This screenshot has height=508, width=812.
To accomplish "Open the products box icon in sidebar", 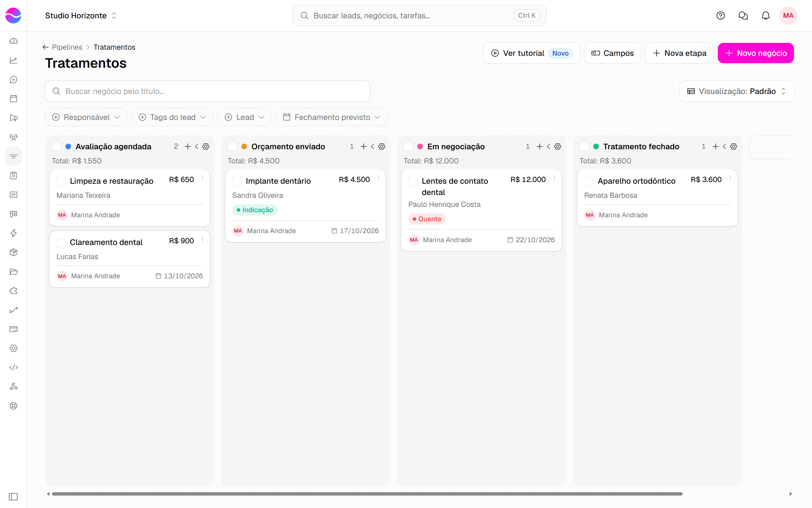I will click(x=14, y=252).
